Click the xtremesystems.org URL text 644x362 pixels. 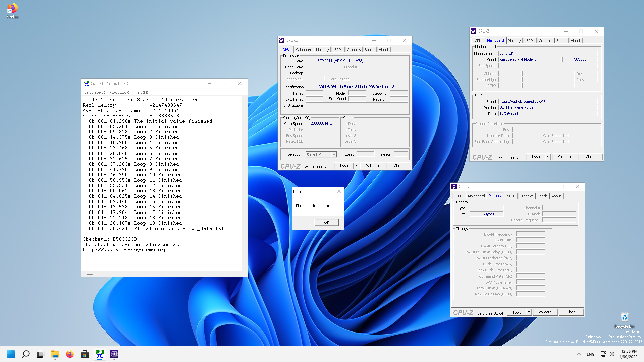(x=126, y=250)
